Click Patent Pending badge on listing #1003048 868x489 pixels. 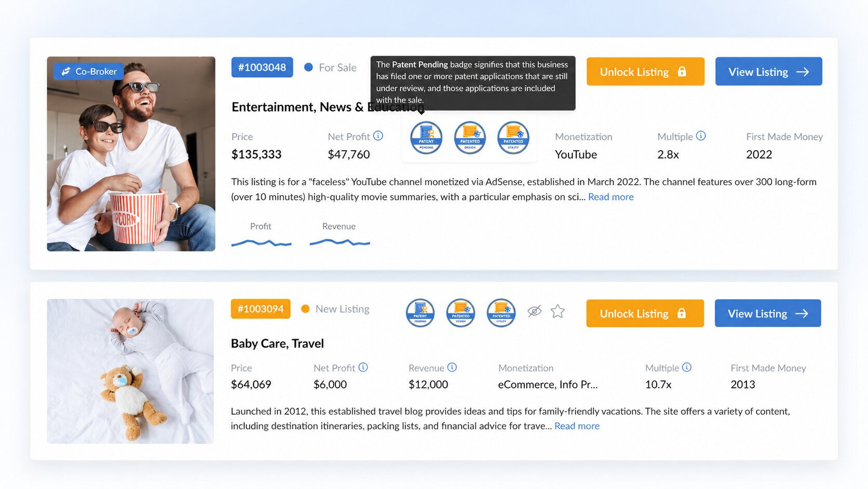pos(426,138)
